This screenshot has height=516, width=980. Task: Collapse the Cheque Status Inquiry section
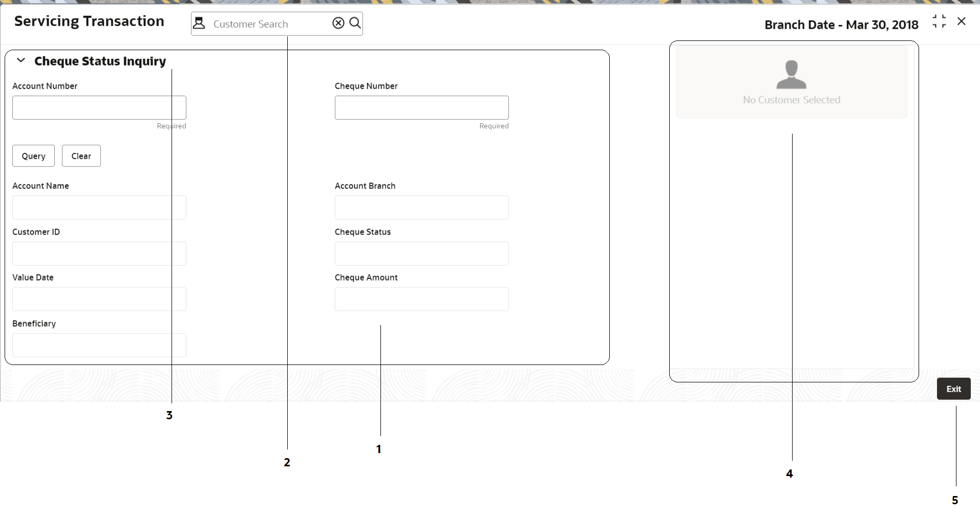(x=21, y=60)
